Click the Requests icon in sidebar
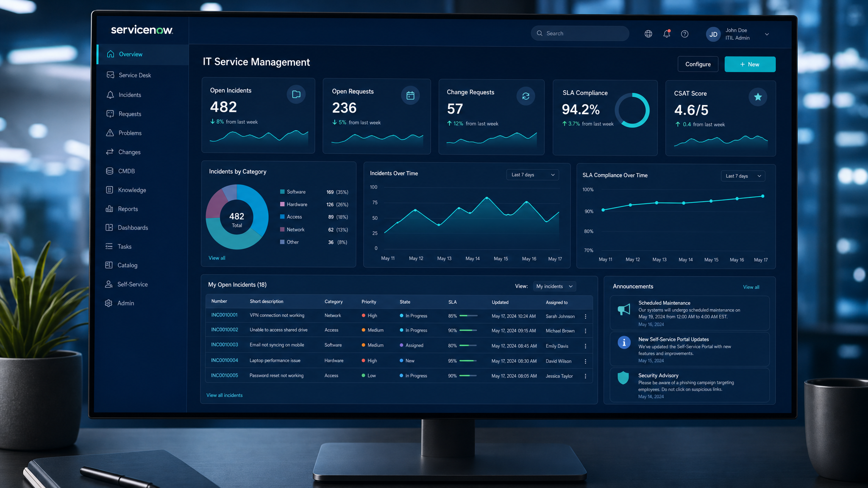This screenshot has width=868, height=488. point(110,114)
